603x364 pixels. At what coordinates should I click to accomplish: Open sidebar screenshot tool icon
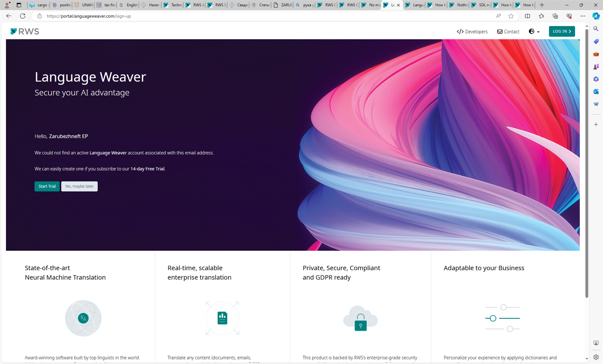(596, 343)
